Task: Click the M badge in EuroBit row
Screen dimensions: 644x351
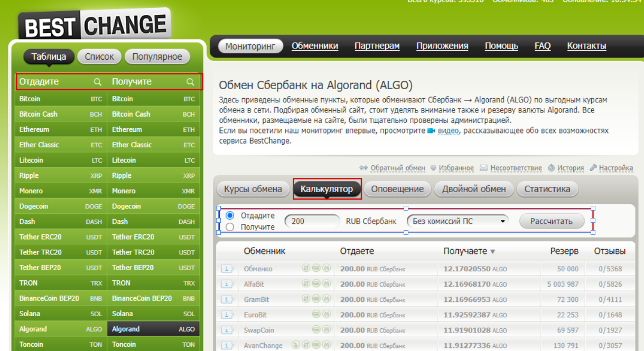Action: pyautogui.click(x=327, y=314)
